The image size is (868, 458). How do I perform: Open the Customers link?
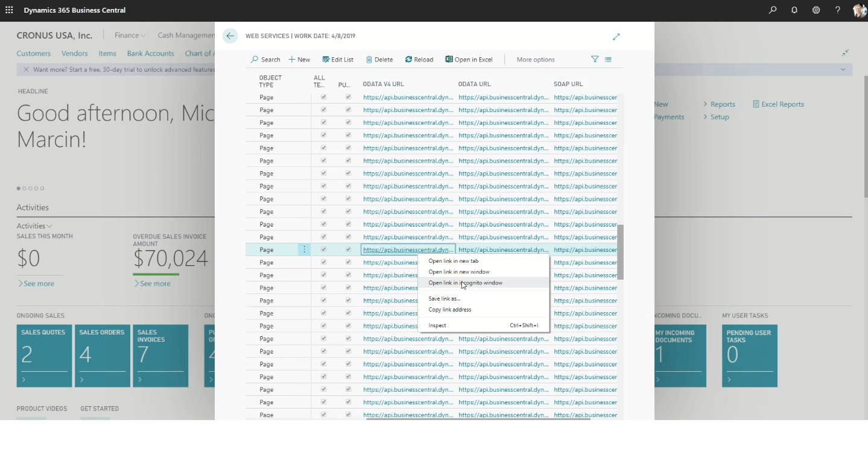tap(34, 54)
